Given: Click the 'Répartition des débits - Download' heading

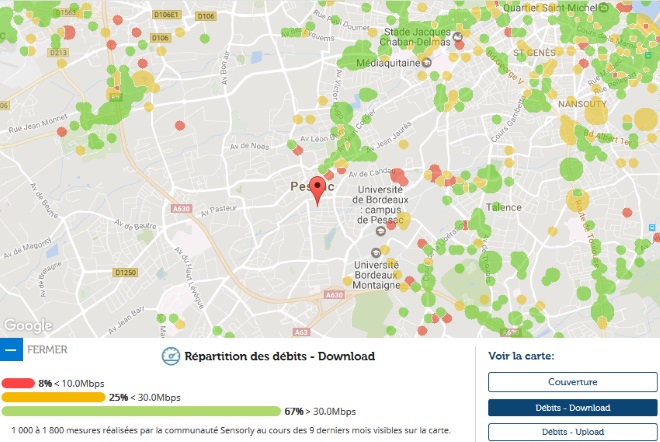Looking at the screenshot, I should (x=279, y=356).
